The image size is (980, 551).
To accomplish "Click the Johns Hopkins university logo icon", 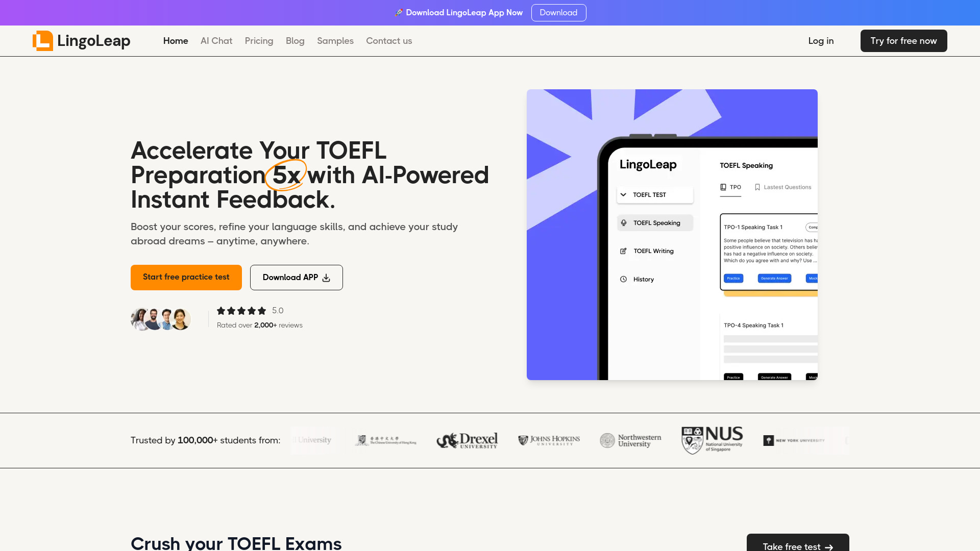I will tap(549, 441).
